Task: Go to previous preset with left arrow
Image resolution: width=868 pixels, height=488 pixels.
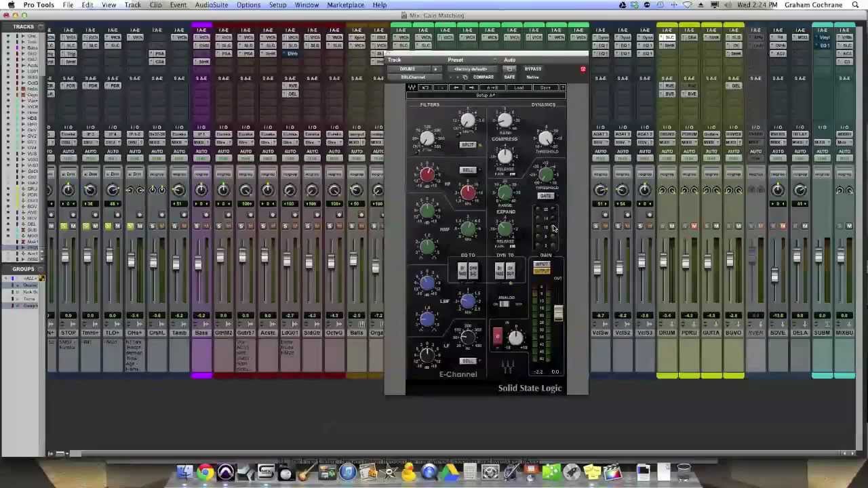Action: click(456, 87)
